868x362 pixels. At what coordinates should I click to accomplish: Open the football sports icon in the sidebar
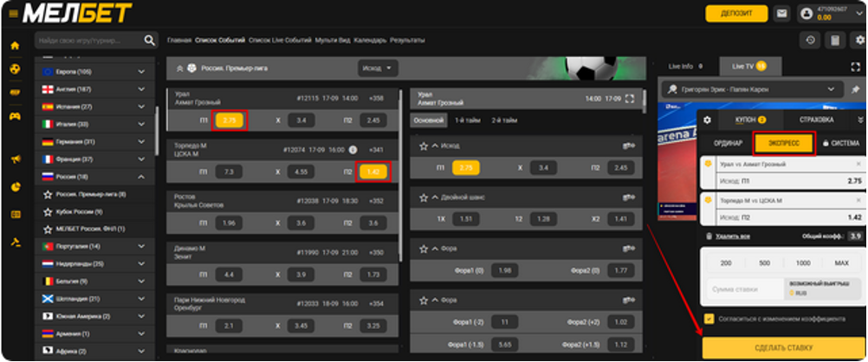15,68
